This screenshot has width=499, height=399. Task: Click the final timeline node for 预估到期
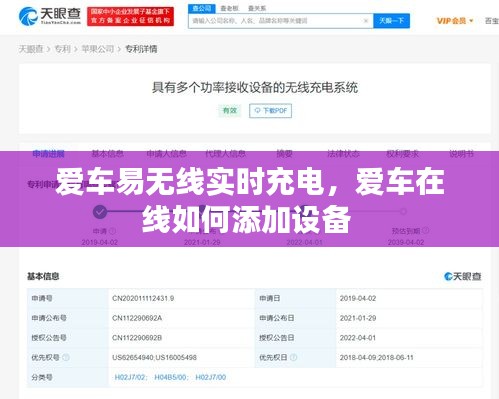pos(404,211)
